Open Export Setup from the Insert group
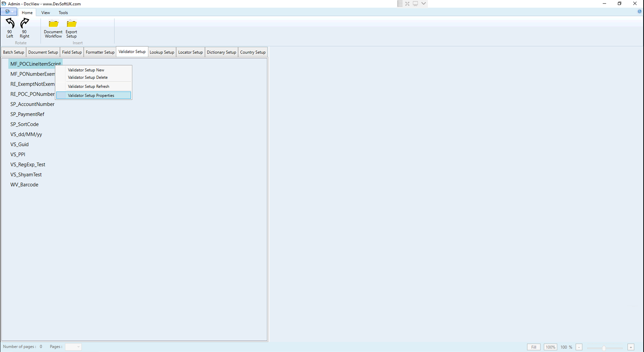Viewport: 644px width, 352px height. [71, 29]
